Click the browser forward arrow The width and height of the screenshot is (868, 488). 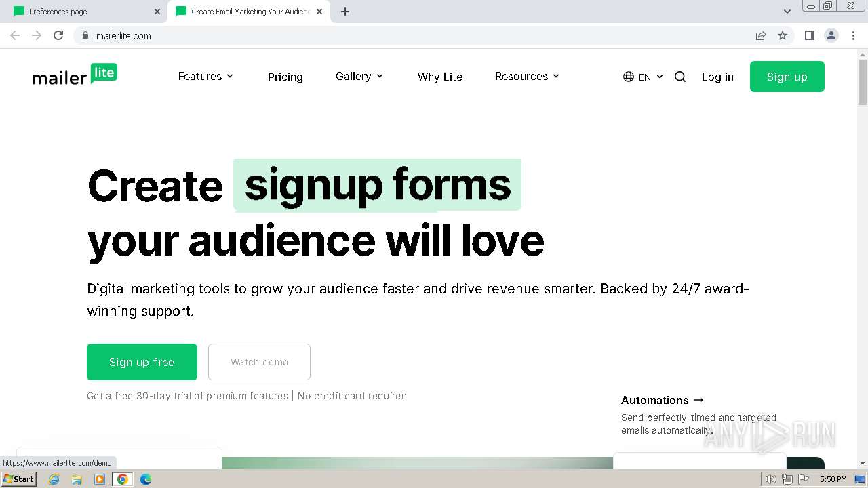(37, 35)
